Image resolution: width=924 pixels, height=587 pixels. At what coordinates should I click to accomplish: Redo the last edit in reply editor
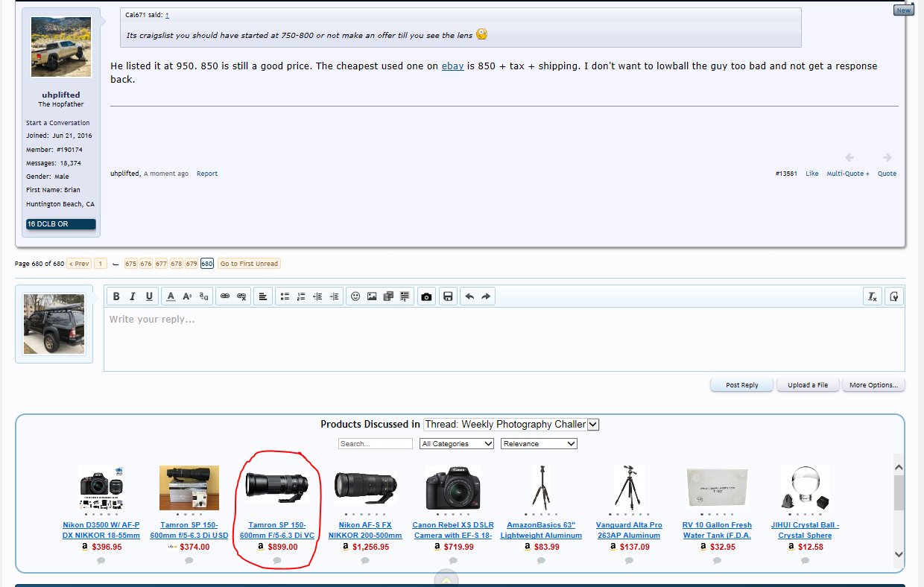[486, 296]
